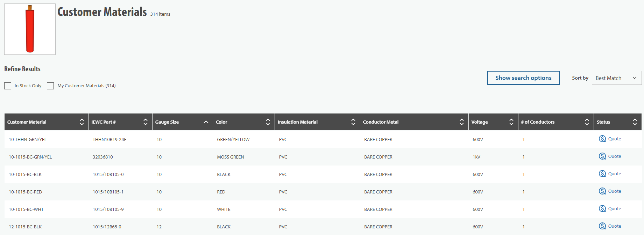
Task: Click sort arrows on Customer Material column
Action: coord(82,122)
